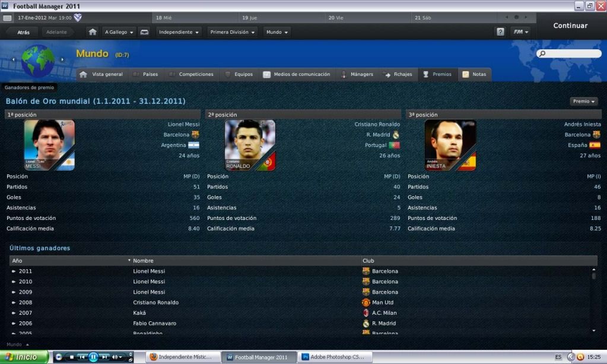Open the Mundo dropdown in toolbar

click(277, 32)
